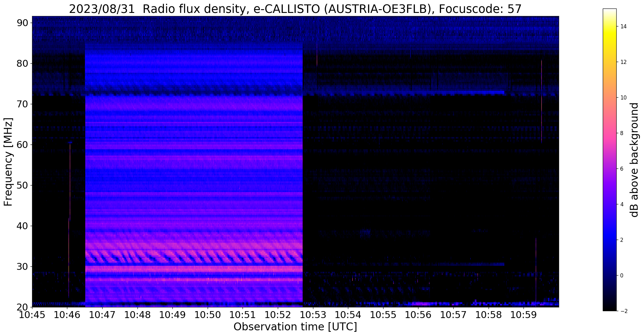644x336 pixels.
Task: Click the 10:52 time tick label
Action: click(x=278, y=315)
